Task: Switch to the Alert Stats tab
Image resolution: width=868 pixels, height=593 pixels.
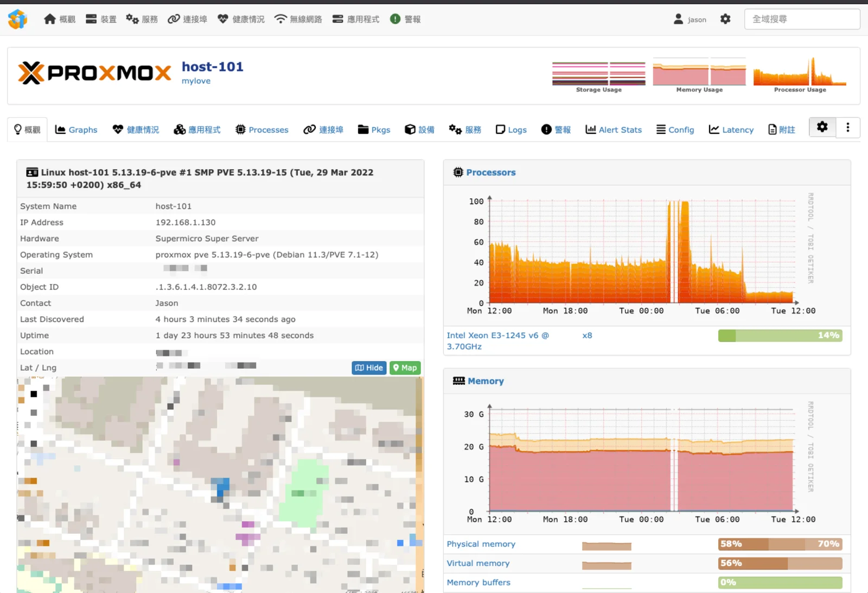Action: click(x=614, y=130)
